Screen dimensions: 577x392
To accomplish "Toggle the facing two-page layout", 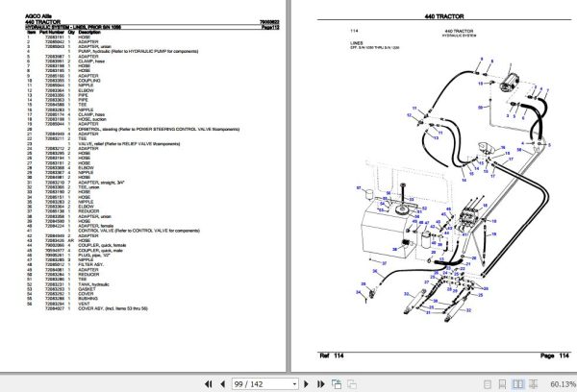I will click(517, 384).
